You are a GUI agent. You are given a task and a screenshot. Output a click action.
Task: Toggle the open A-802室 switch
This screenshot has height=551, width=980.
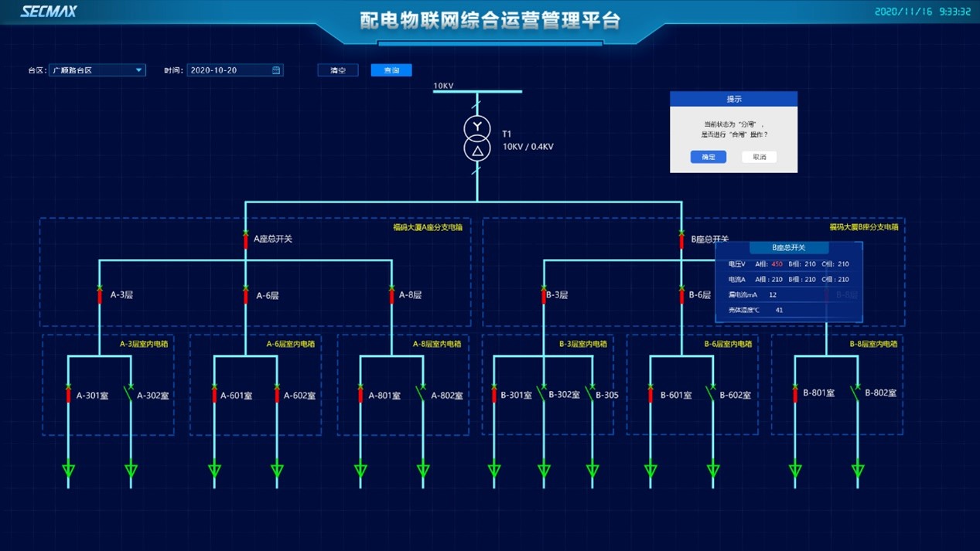coord(422,394)
